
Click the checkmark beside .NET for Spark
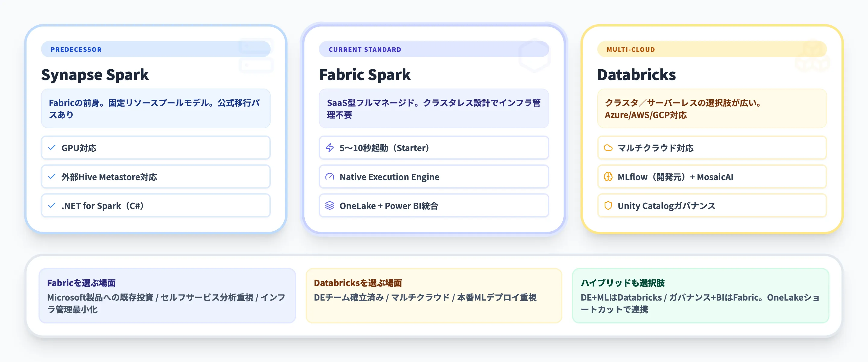(52, 205)
